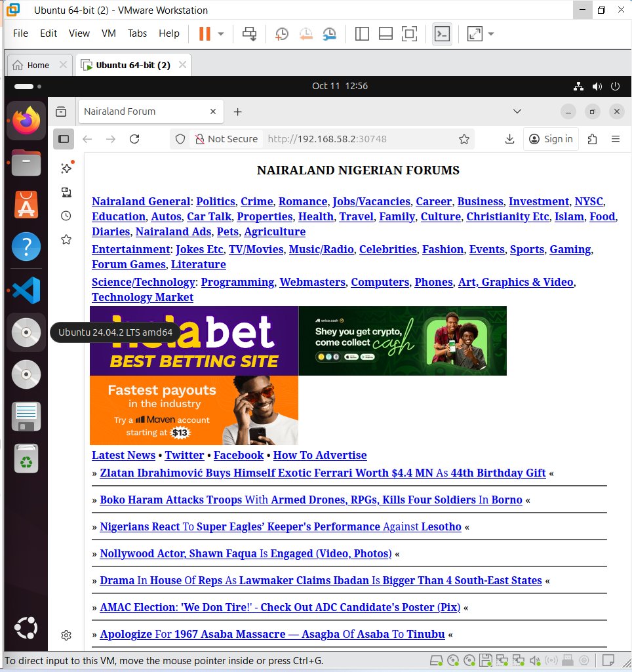Open bookmarks in the Firefox sidebar

coord(66,239)
